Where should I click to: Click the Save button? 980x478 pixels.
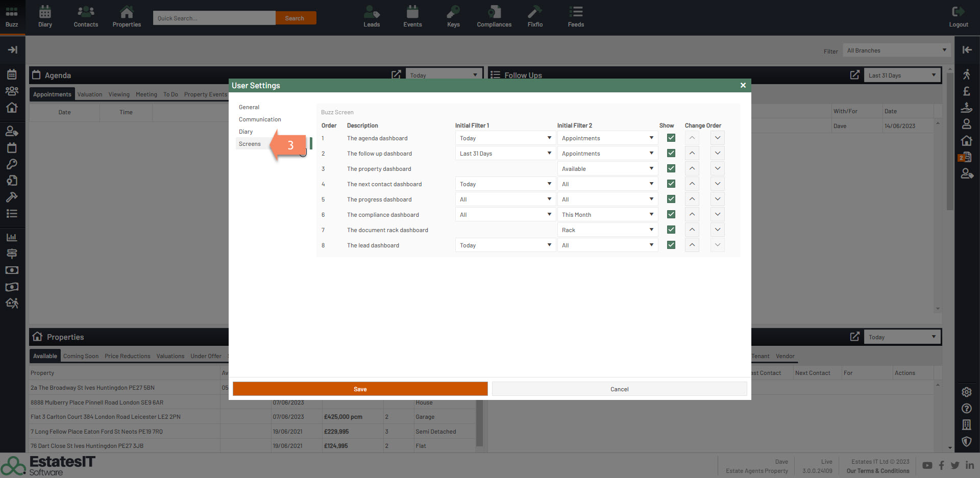coord(360,389)
